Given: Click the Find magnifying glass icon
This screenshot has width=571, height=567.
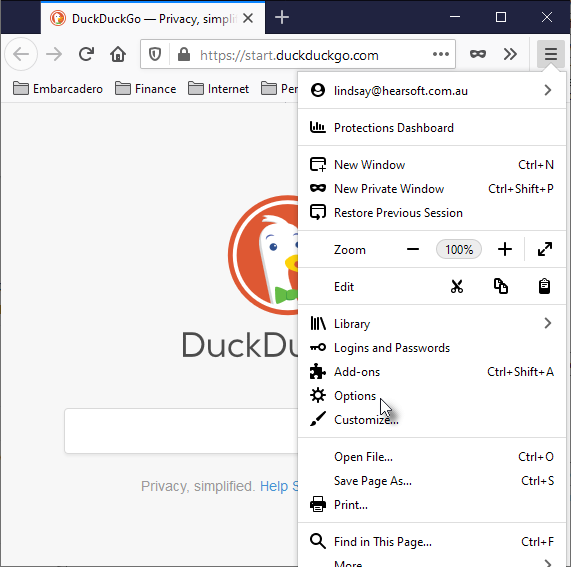Looking at the screenshot, I should (x=318, y=541).
